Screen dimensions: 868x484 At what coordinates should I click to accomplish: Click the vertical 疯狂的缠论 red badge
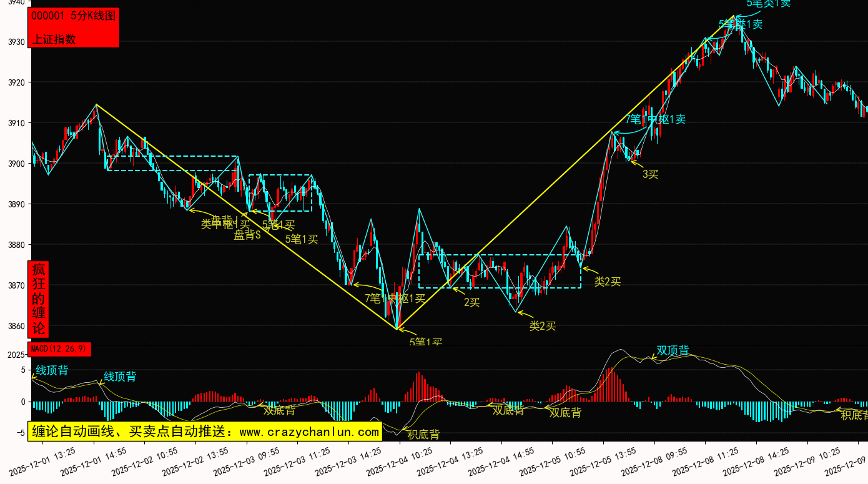click(x=39, y=299)
